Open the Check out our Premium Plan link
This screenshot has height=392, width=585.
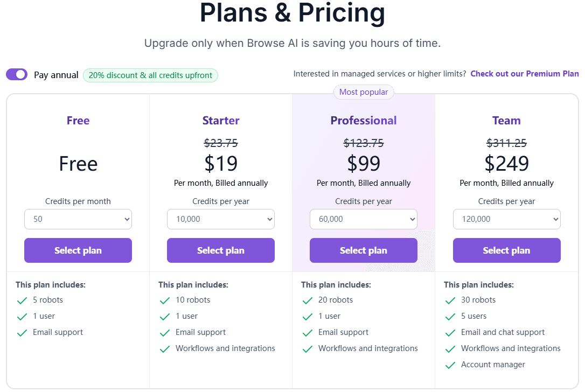point(525,74)
